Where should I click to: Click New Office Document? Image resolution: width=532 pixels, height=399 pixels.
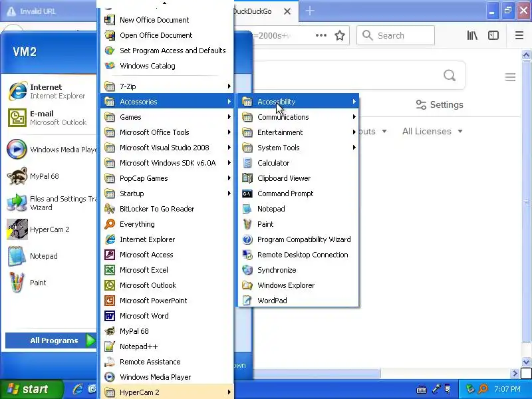point(167,20)
